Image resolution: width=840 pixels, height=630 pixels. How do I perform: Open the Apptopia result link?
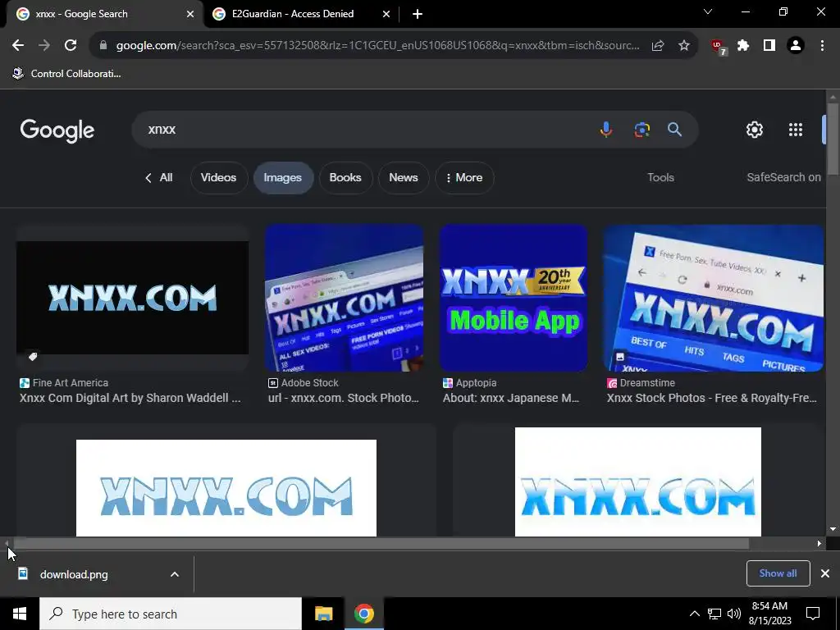click(511, 398)
